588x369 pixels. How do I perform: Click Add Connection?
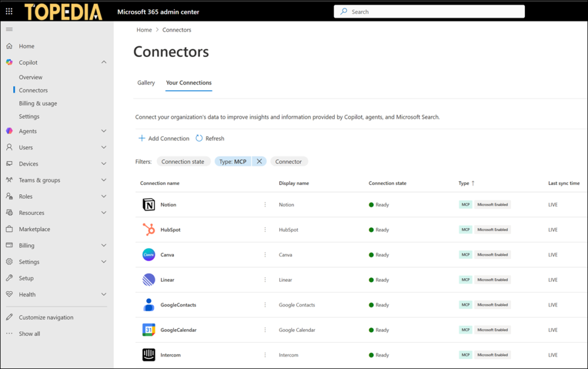pos(165,138)
